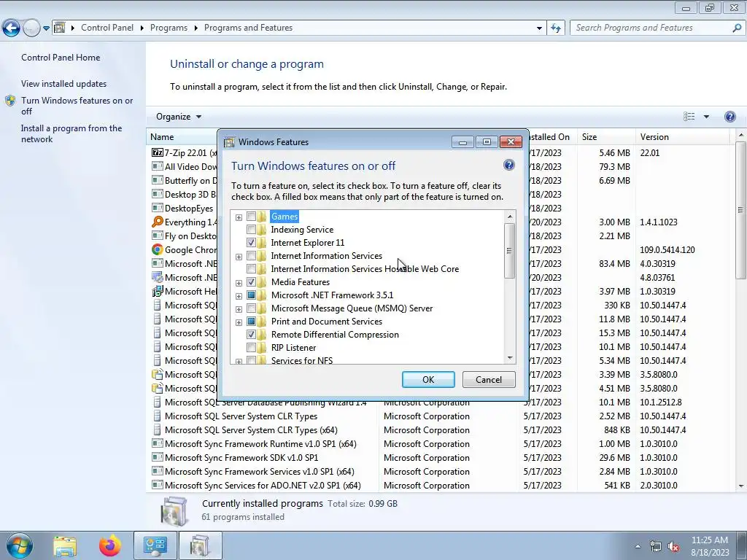Click the Everything search program icon
The width and height of the screenshot is (747, 560).
(x=158, y=222)
